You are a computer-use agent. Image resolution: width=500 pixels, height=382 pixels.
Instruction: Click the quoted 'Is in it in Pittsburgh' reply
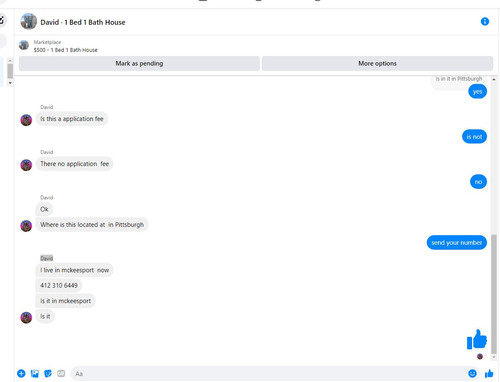[x=459, y=79]
